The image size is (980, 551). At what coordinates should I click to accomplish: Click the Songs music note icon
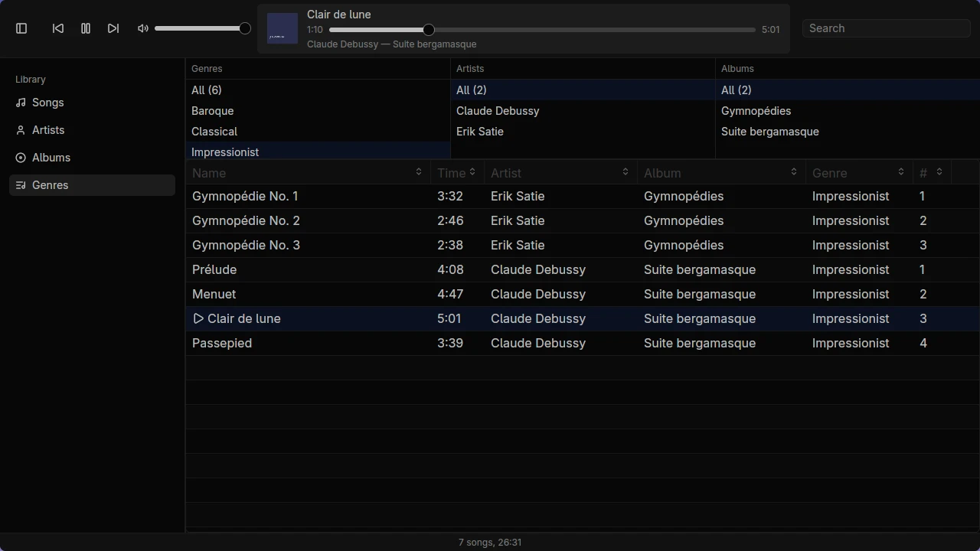[21, 103]
